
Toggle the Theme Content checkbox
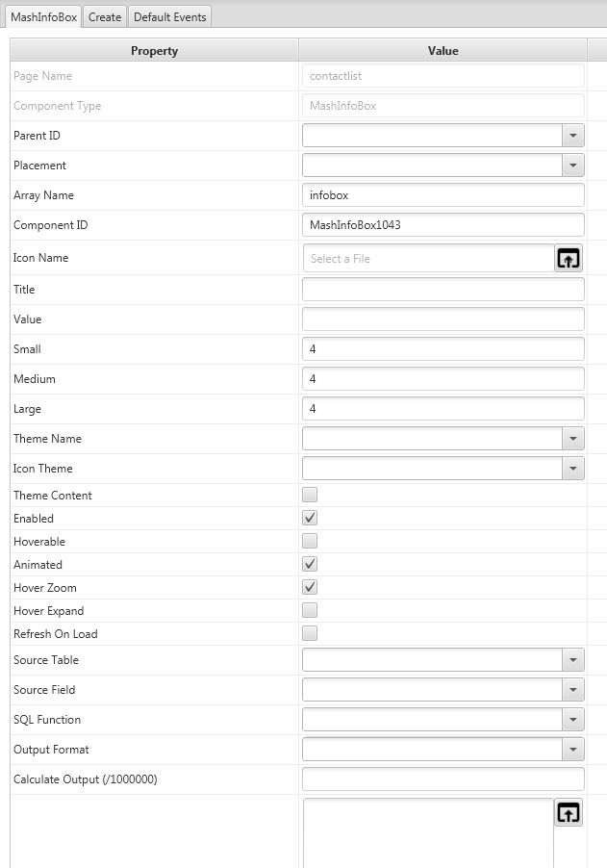tap(310, 496)
